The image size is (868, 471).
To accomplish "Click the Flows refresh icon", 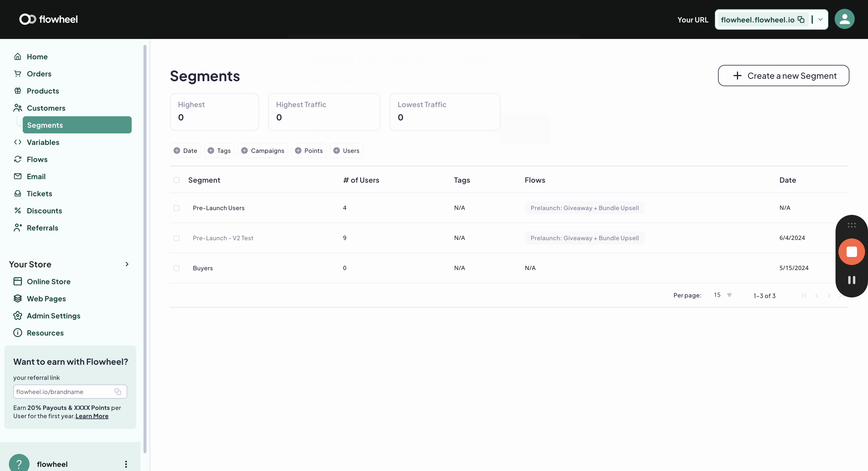I will pyautogui.click(x=17, y=159).
